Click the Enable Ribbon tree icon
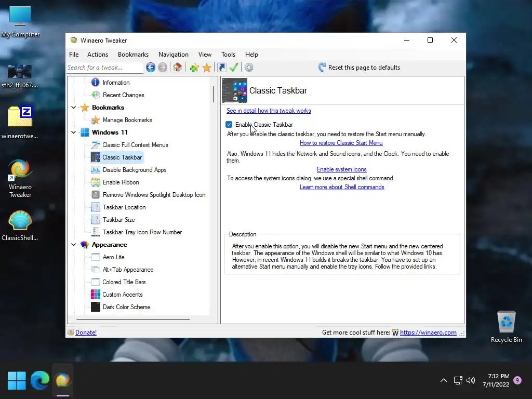The width and height of the screenshot is (532, 399). [x=96, y=182]
